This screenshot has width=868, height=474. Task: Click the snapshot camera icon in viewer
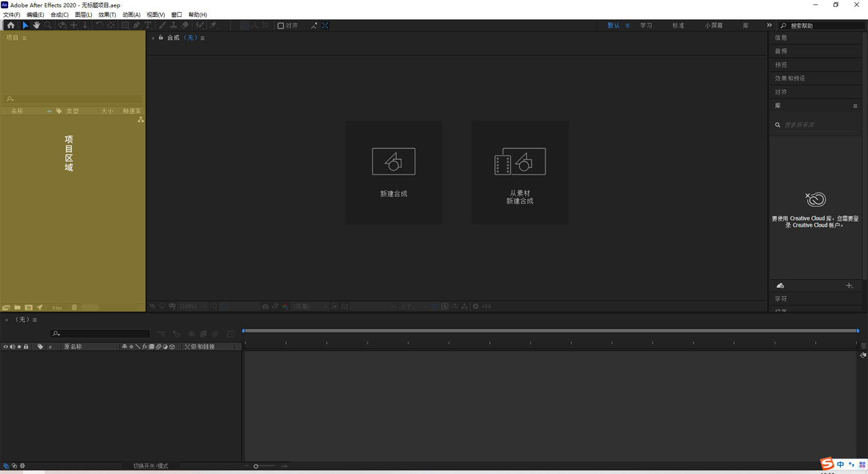(265, 306)
